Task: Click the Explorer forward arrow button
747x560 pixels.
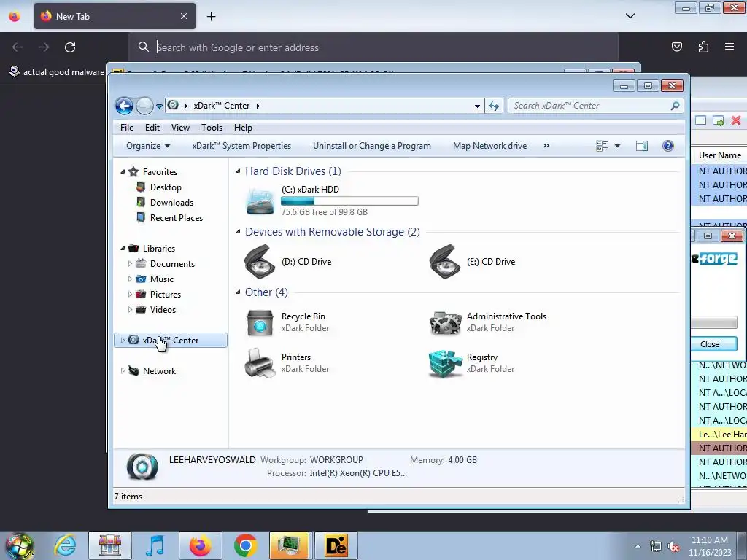Action: coord(144,106)
